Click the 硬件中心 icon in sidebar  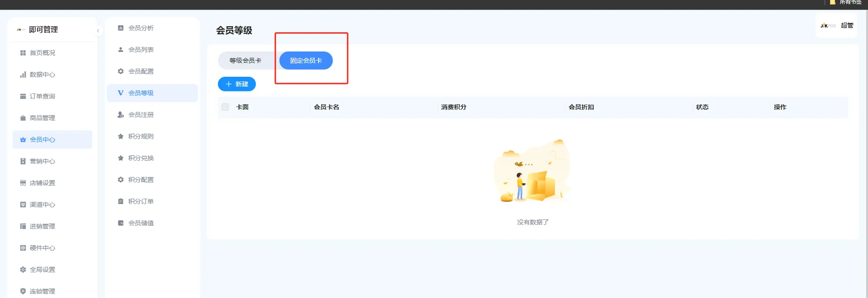(23, 248)
